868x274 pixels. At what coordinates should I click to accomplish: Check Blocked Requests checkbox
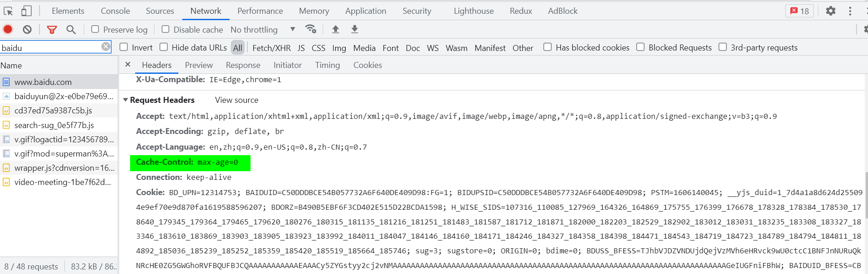[x=640, y=47]
